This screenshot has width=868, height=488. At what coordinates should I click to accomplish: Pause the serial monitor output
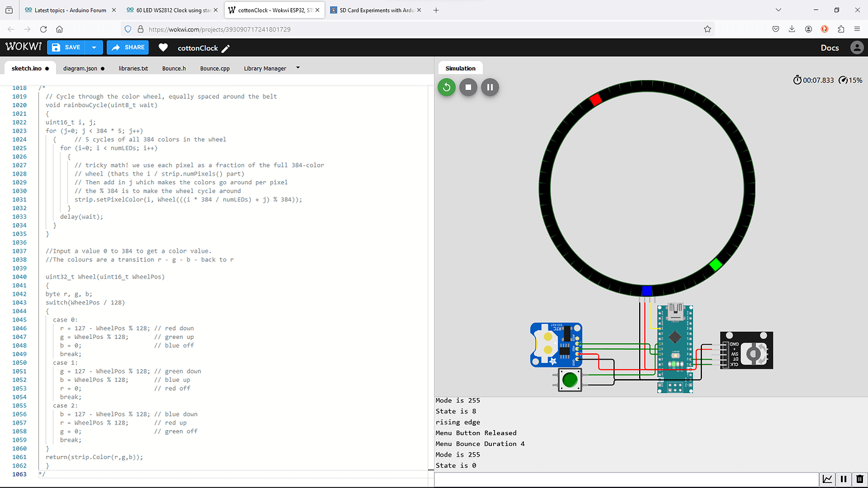[x=843, y=479]
